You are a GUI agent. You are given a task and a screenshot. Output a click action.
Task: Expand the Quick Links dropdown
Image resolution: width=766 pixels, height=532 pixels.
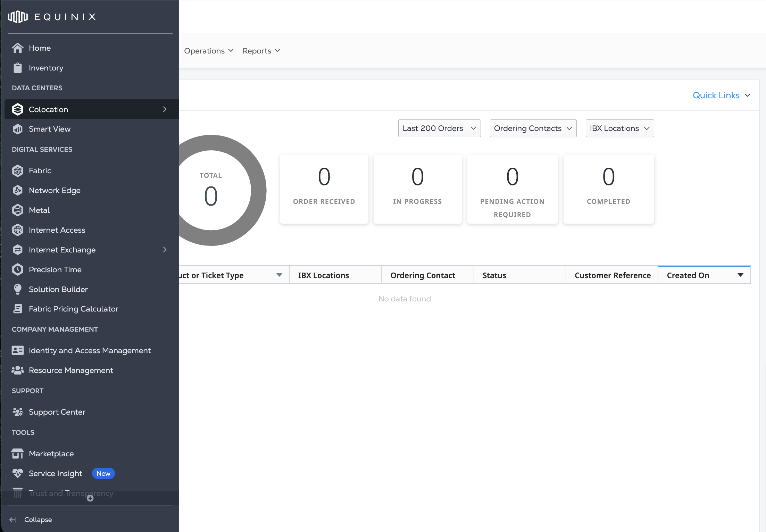point(722,95)
